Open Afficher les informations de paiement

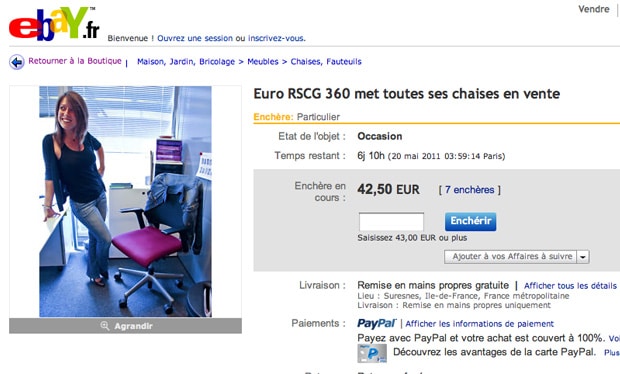pos(479,324)
